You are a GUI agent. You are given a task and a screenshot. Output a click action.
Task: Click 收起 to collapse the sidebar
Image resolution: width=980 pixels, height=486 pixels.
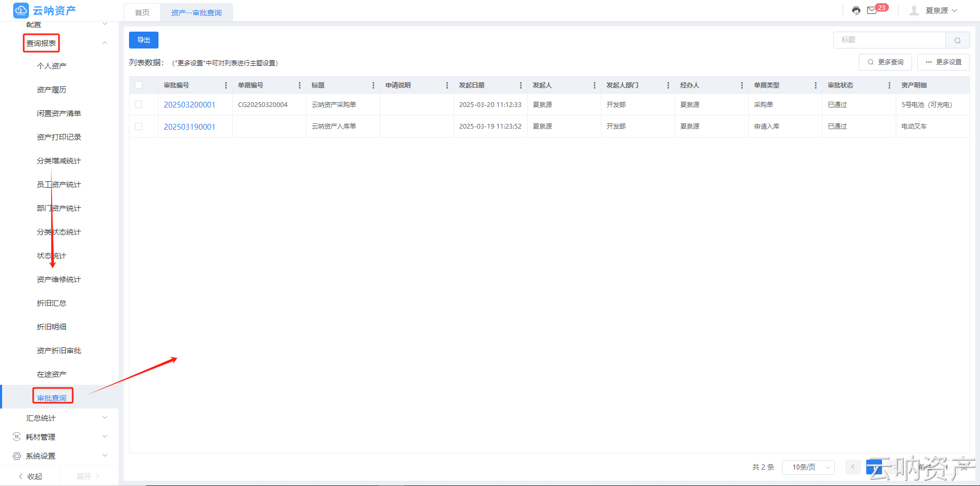(31, 477)
